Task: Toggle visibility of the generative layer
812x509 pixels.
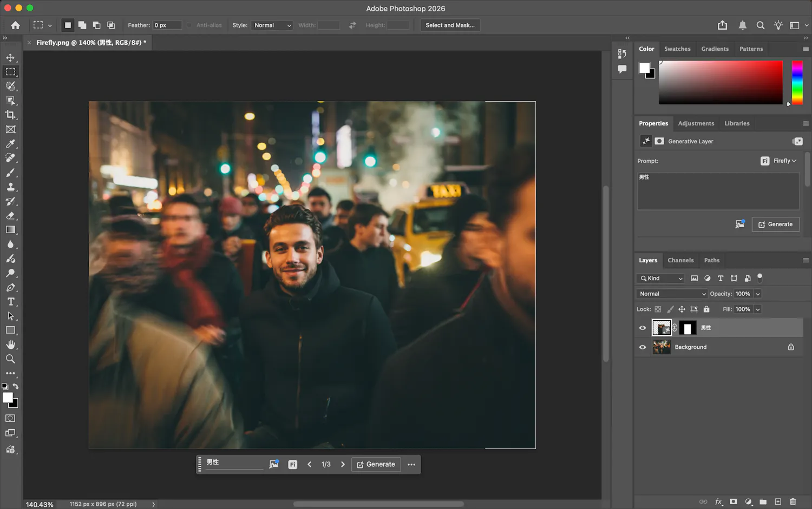Action: [x=643, y=328]
